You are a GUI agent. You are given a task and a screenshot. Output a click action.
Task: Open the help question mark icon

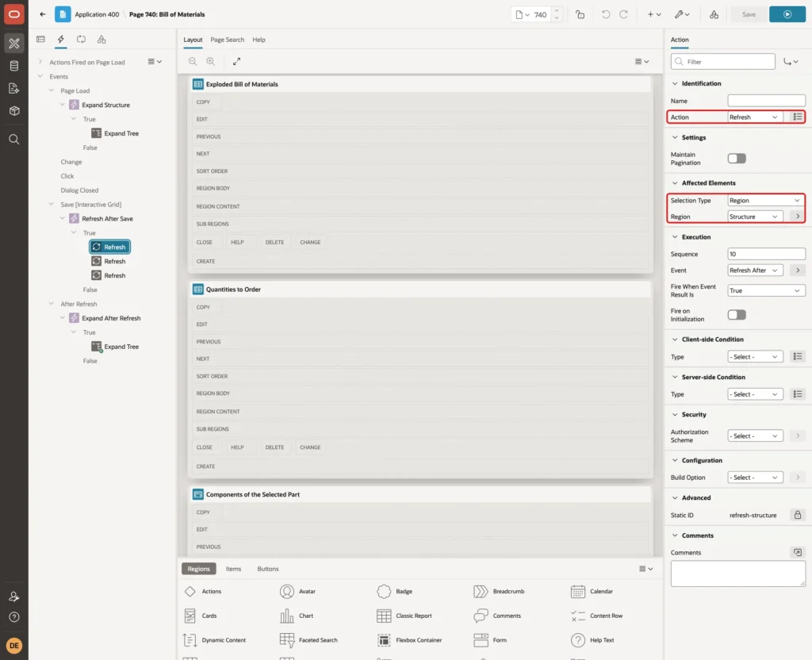(x=14, y=617)
